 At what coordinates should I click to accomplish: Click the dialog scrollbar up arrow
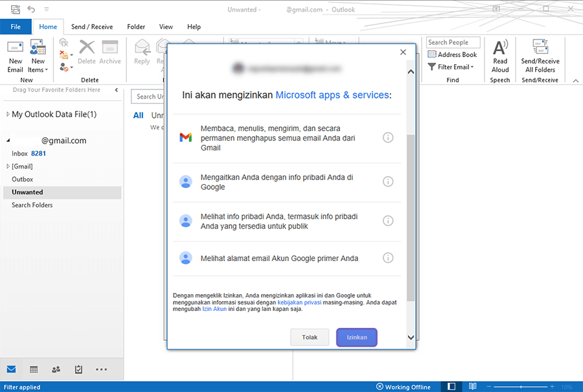[411, 72]
